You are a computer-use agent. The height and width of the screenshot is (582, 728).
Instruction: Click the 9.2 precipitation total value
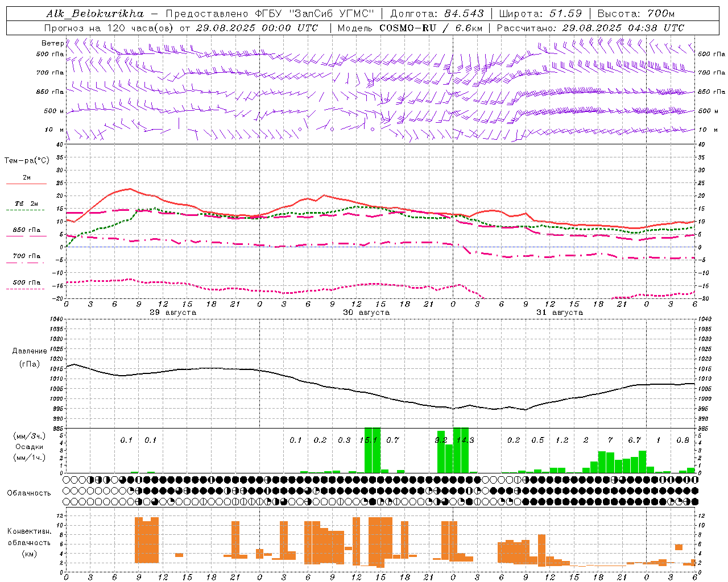(x=441, y=440)
